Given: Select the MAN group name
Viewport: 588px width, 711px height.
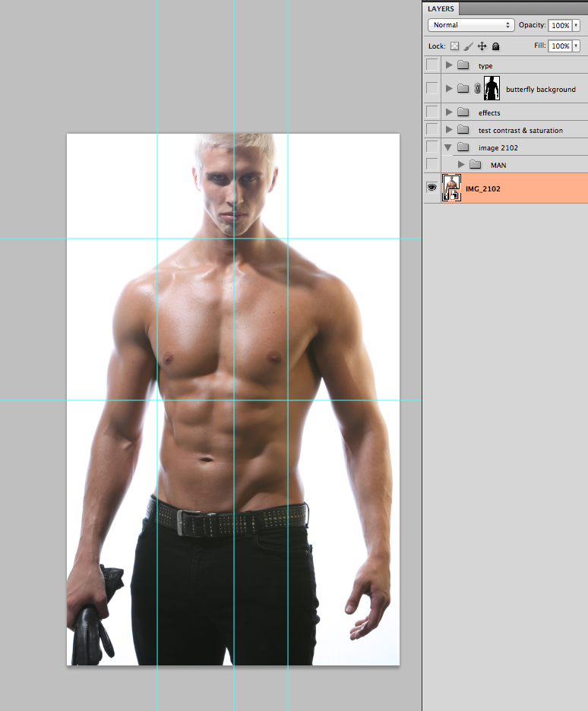Looking at the screenshot, I should (x=498, y=165).
